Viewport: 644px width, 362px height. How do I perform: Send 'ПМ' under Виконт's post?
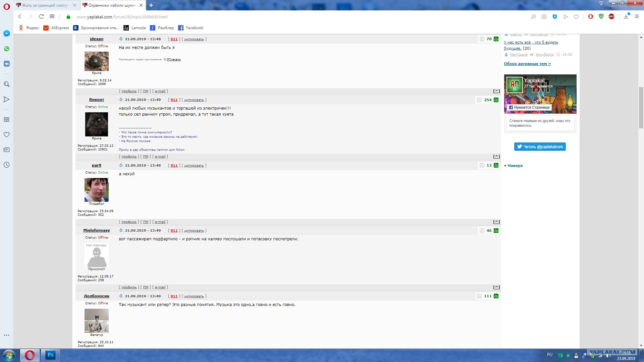point(146,157)
